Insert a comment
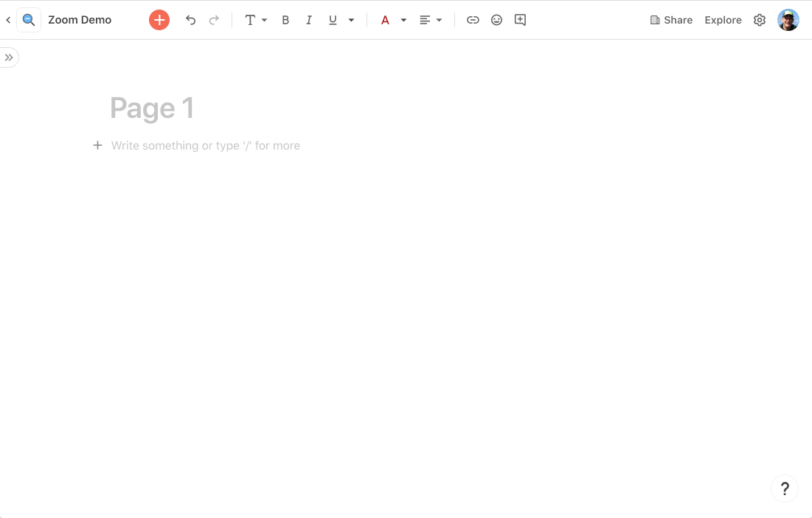 [x=520, y=20]
